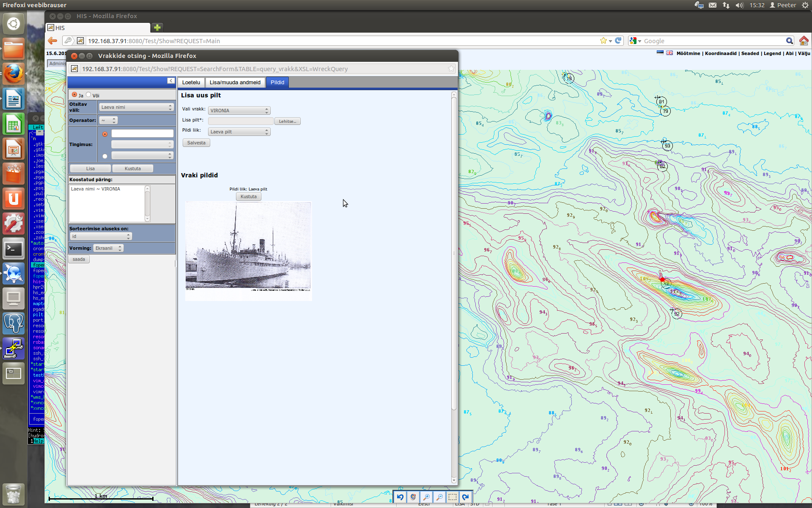Open the Laeva nimi search field dropdown
The width and height of the screenshot is (812, 508).
[136, 108]
